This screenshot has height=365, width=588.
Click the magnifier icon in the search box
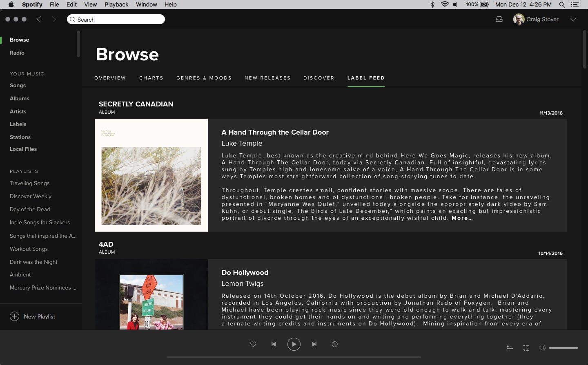coord(72,19)
